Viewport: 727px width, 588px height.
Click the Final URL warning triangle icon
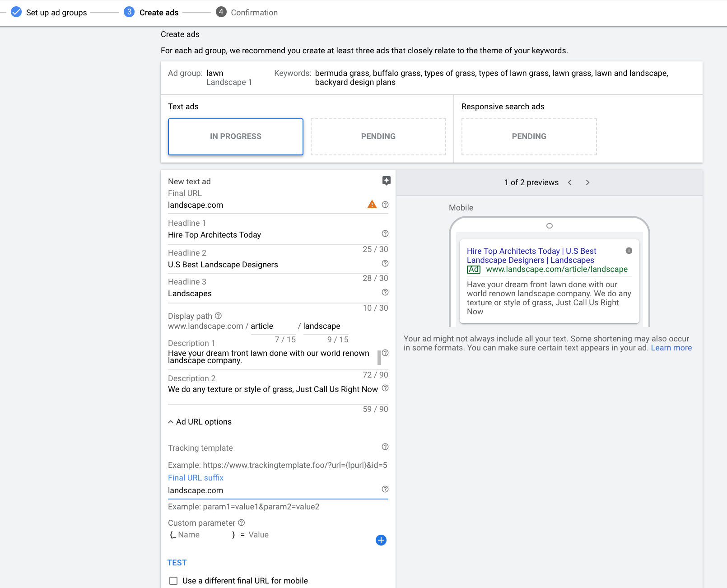point(372,205)
